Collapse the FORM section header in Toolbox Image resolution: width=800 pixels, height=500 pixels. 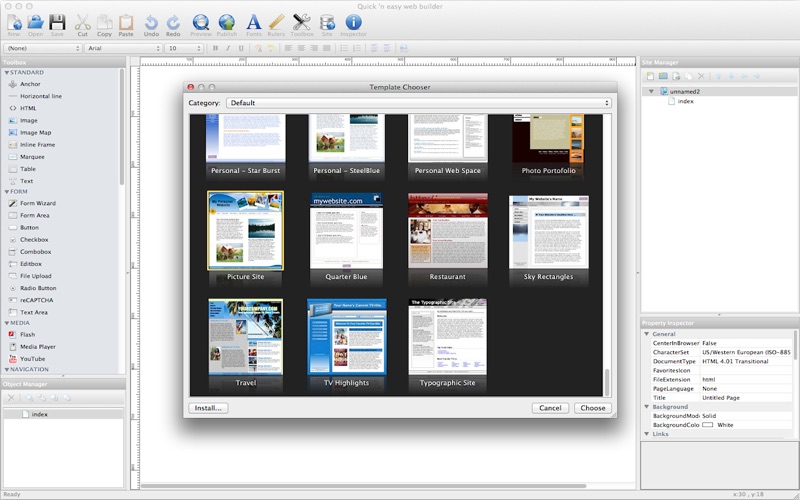[6, 191]
